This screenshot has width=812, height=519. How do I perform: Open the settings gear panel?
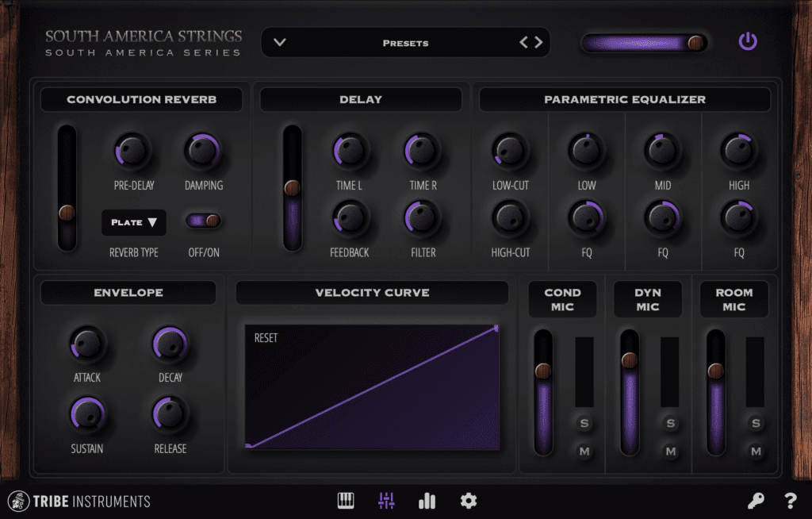(x=468, y=501)
